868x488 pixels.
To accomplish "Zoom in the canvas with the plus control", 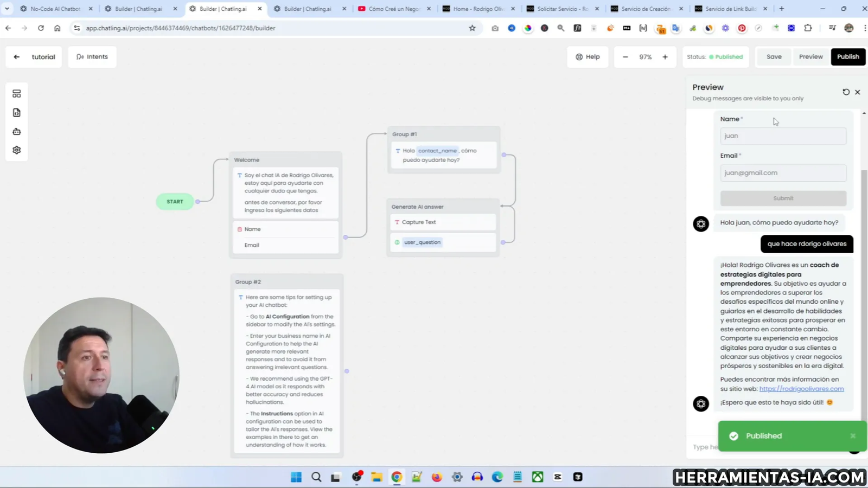I will (x=665, y=56).
